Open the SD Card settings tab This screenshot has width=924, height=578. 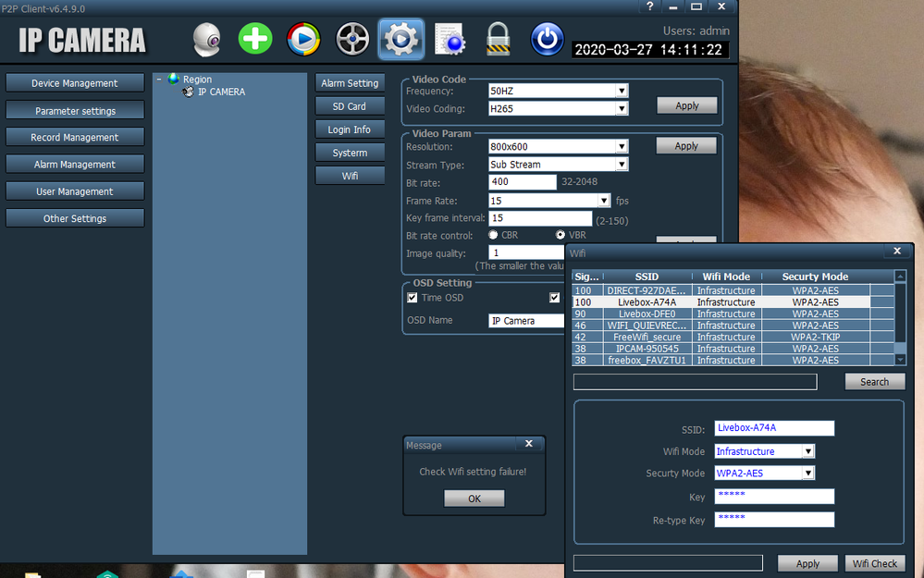(x=350, y=106)
